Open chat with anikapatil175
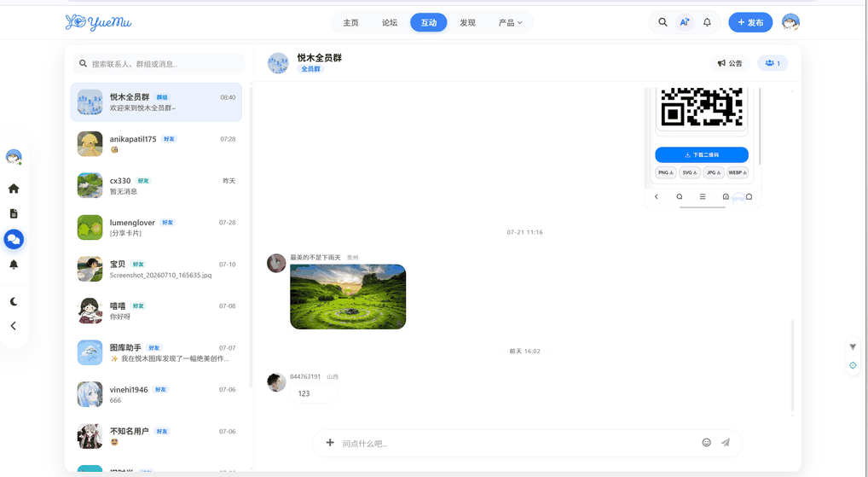This screenshot has height=477, width=868. click(156, 144)
